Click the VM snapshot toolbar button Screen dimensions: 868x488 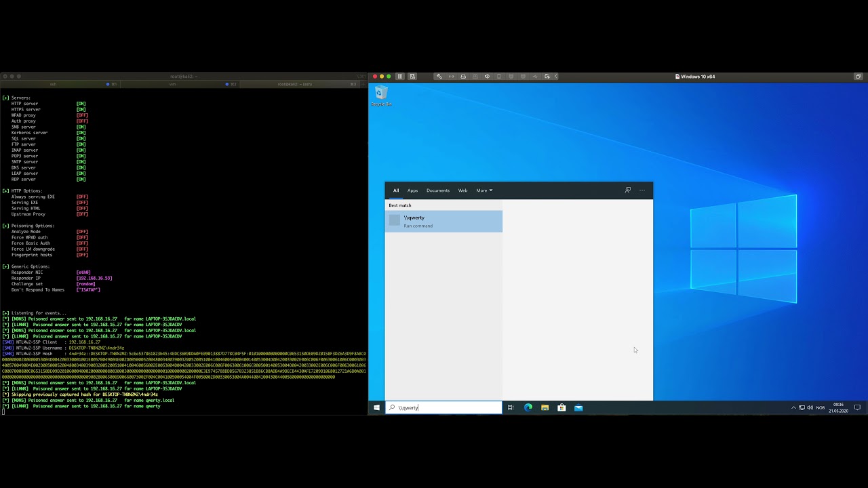coord(412,77)
